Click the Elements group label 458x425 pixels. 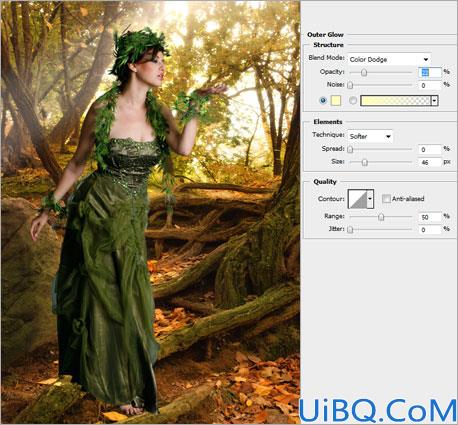[x=328, y=122]
